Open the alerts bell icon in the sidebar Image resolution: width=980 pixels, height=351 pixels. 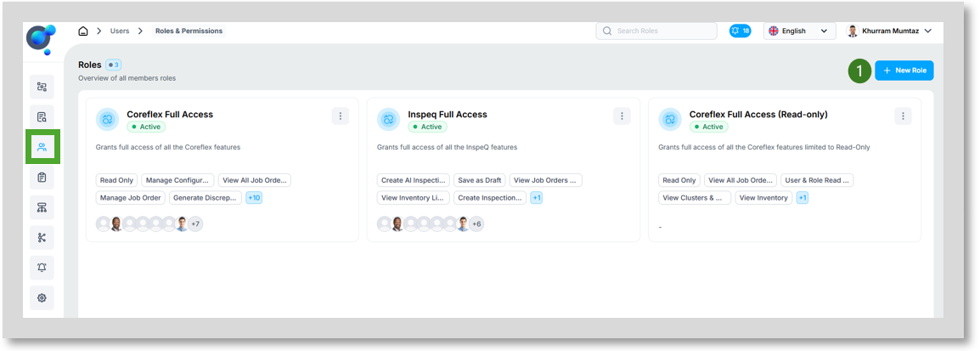(x=42, y=268)
